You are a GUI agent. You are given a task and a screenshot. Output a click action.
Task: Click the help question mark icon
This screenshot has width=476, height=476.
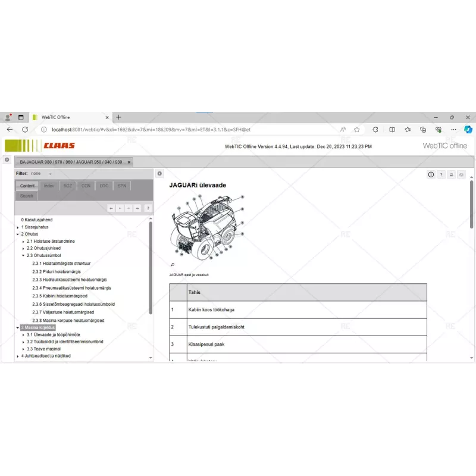(441, 174)
